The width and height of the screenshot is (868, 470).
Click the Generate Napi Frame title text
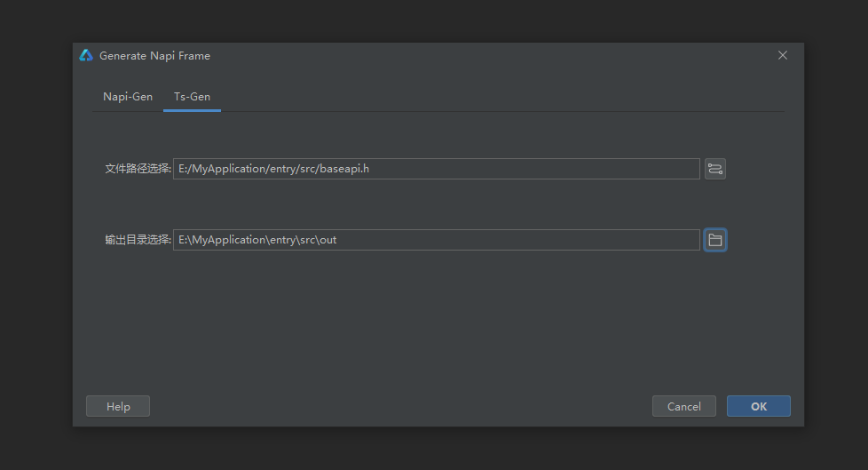coord(154,55)
